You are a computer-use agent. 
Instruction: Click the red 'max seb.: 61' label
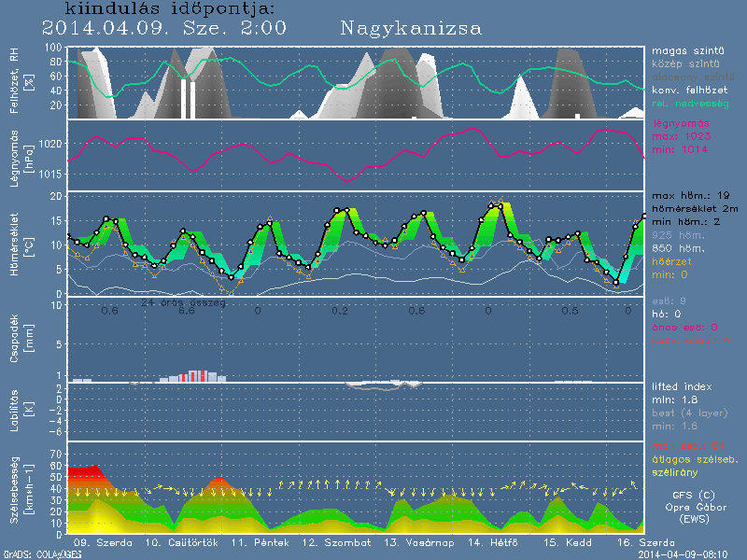point(686,445)
